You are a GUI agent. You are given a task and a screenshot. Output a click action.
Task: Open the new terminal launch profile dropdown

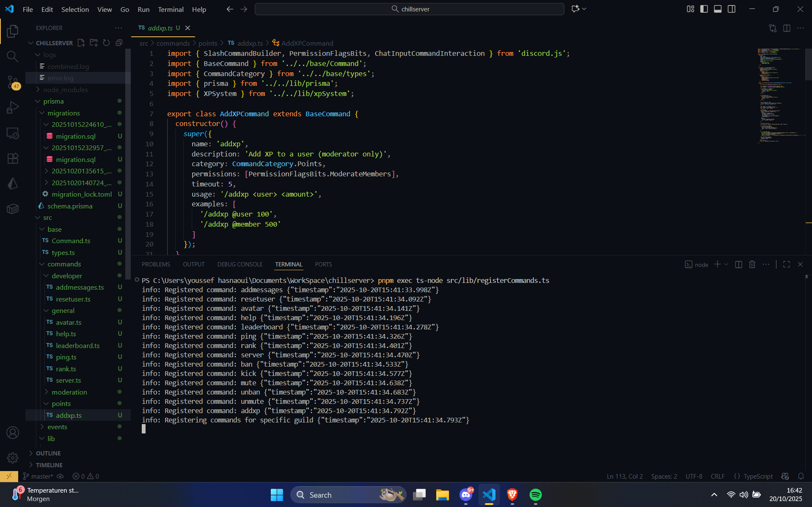pyautogui.click(x=727, y=264)
